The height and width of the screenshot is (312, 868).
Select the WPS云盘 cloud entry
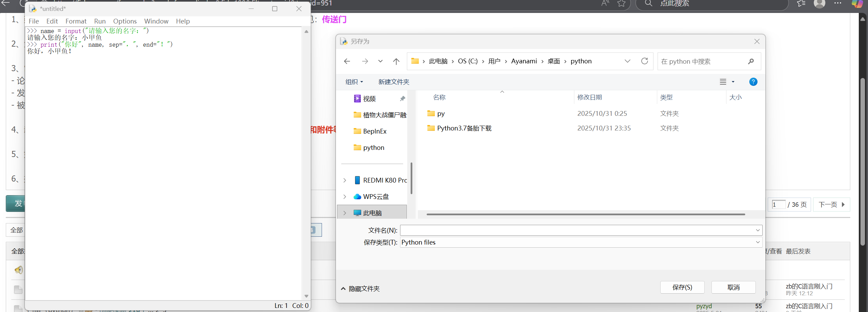tap(376, 197)
